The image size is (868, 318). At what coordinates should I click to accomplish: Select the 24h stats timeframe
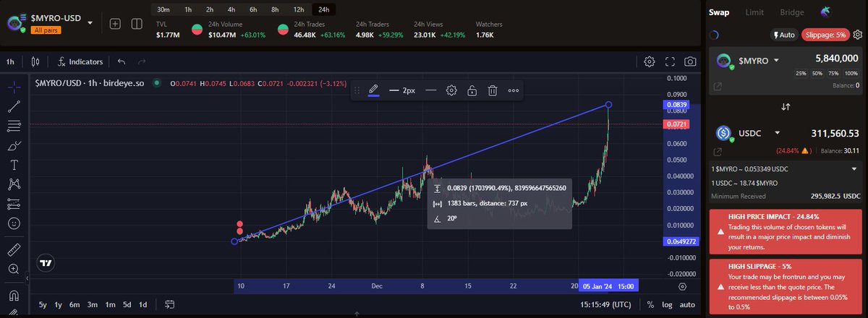(324, 9)
